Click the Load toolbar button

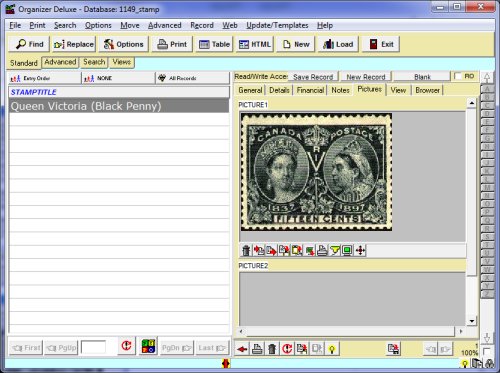338,44
